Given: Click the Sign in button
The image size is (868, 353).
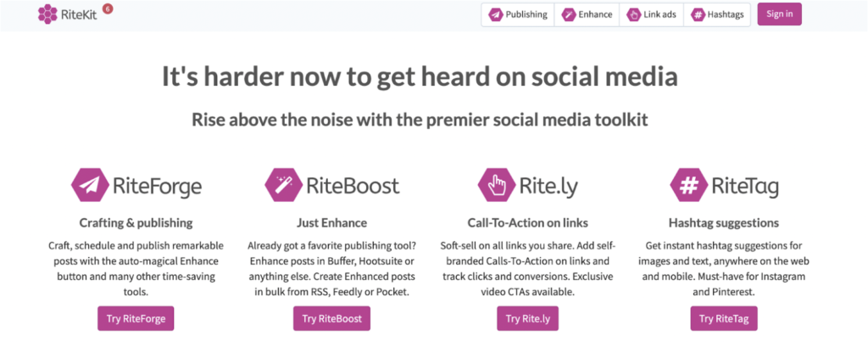Looking at the screenshot, I should [x=780, y=14].
